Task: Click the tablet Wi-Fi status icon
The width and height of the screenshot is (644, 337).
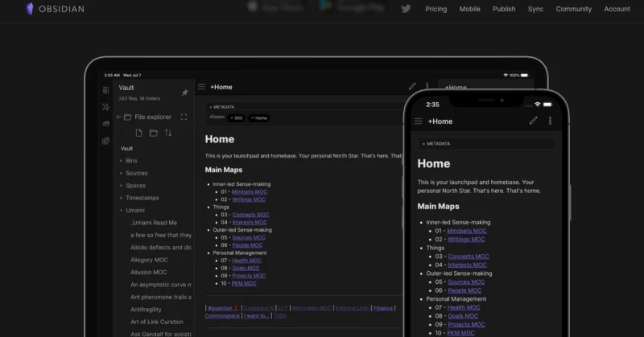Action: click(506, 75)
